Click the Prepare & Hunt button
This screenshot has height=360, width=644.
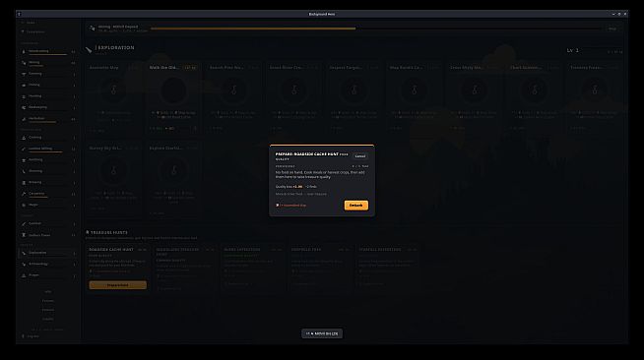118,285
